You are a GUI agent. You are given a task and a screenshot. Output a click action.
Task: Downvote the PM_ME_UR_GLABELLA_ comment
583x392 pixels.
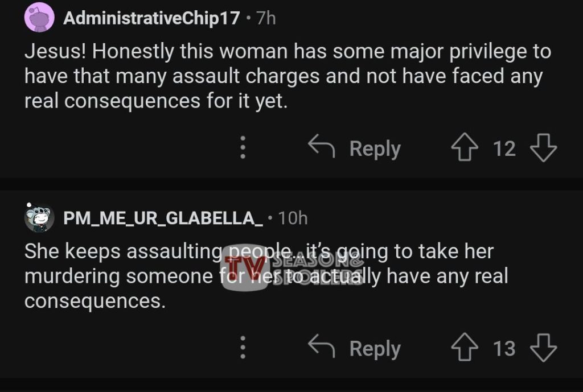pyautogui.click(x=543, y=348)
